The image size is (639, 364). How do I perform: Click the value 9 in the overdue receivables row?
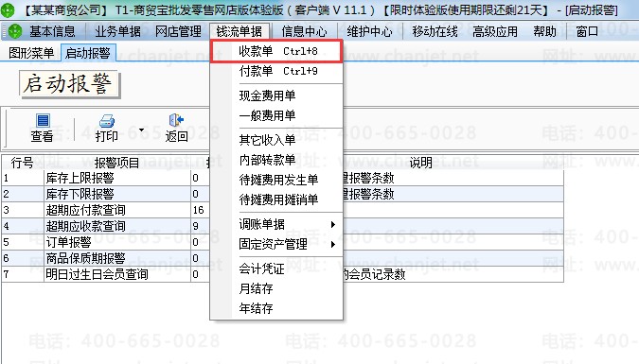click(196, 226)
